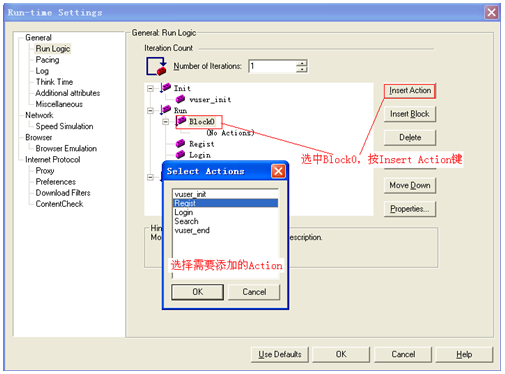Viewport: 505px width, 374px height.
Task: Open Download Filters settings
Action: [63, 192]
